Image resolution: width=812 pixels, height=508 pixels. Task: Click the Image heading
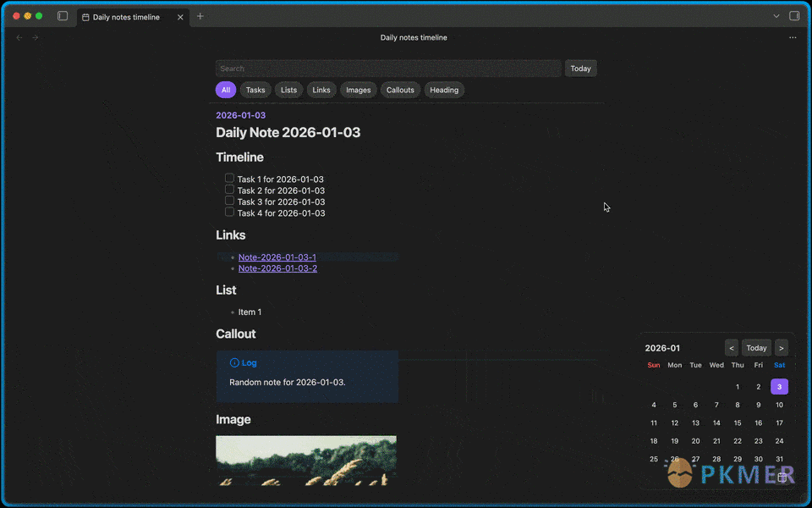233,419
